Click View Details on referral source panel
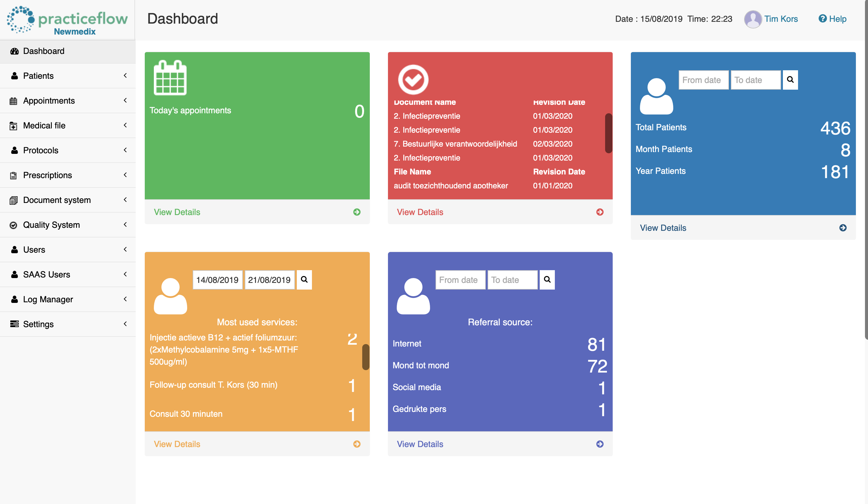This screenshot has width=868, height=504. [x=420, y=444]
